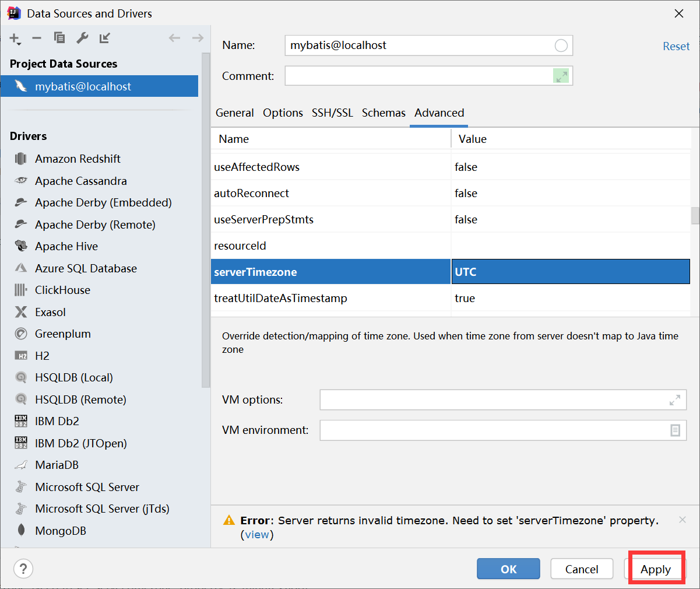This screenshot has width=700, height=589.
Task: Click the properties table scrollbar thumb
Action: [x=695, y=216]
